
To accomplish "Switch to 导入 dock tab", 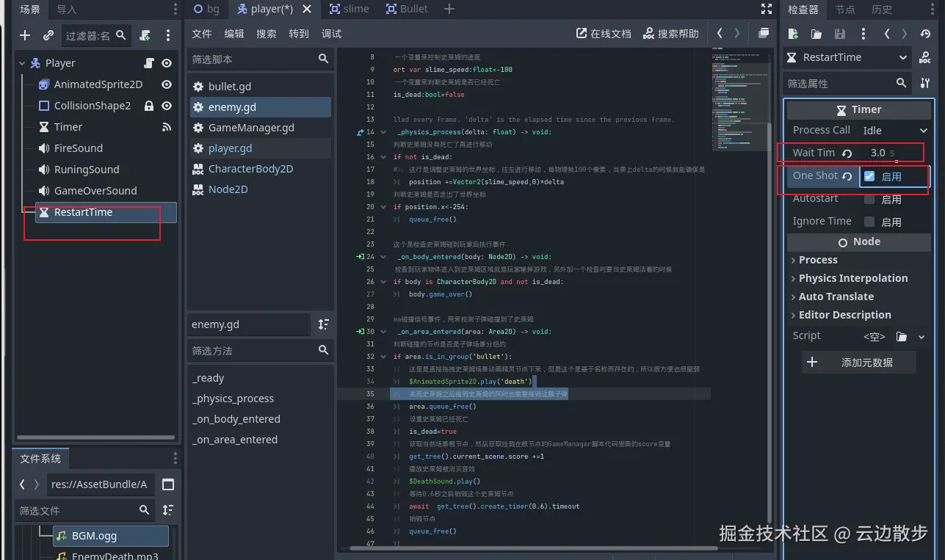I will click(x=67, y=10).
